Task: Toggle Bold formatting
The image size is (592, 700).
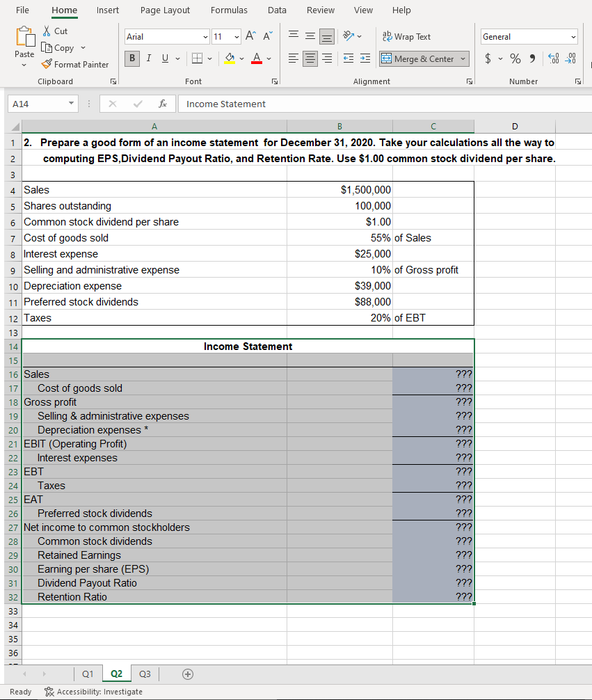Action: pos(132,58)
